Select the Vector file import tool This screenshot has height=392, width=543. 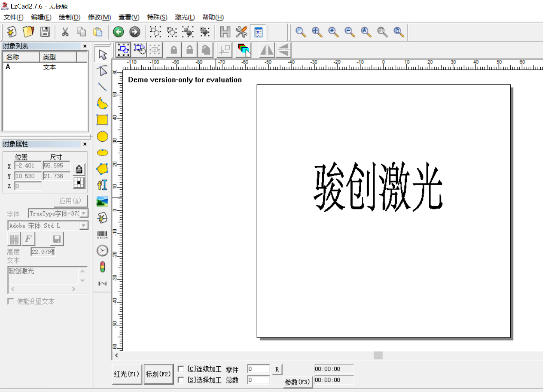pos(102,218)
